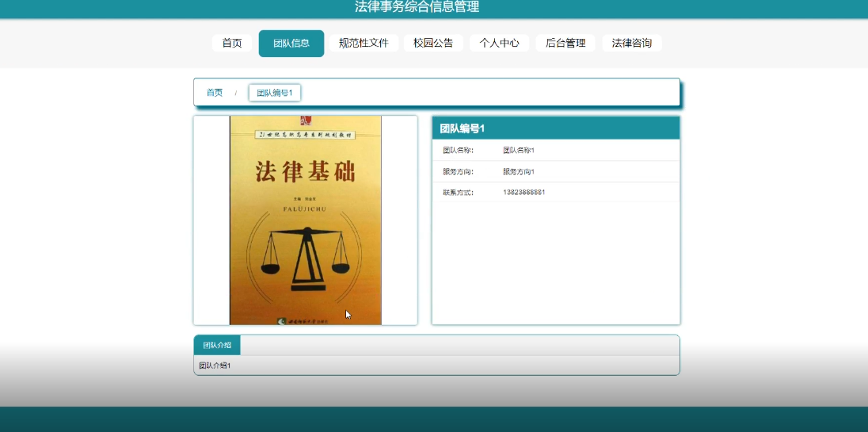Click the 团队名称: label

pos(459,150)
